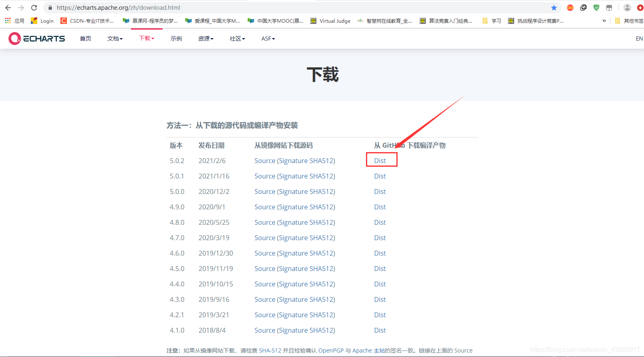Open the Virtual Judge bookmark

click(x=330, y=21)
